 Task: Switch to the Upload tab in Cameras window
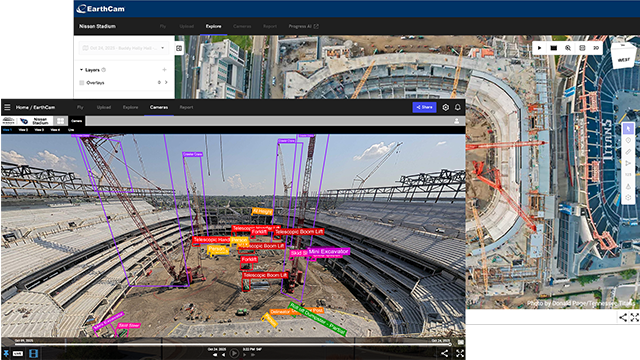(104, 107)
